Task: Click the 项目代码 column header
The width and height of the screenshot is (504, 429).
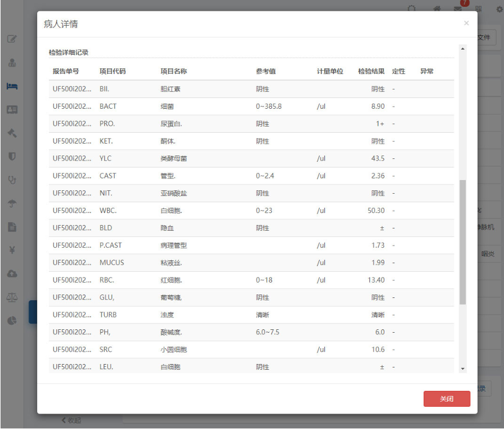Action: click(112, 71)
